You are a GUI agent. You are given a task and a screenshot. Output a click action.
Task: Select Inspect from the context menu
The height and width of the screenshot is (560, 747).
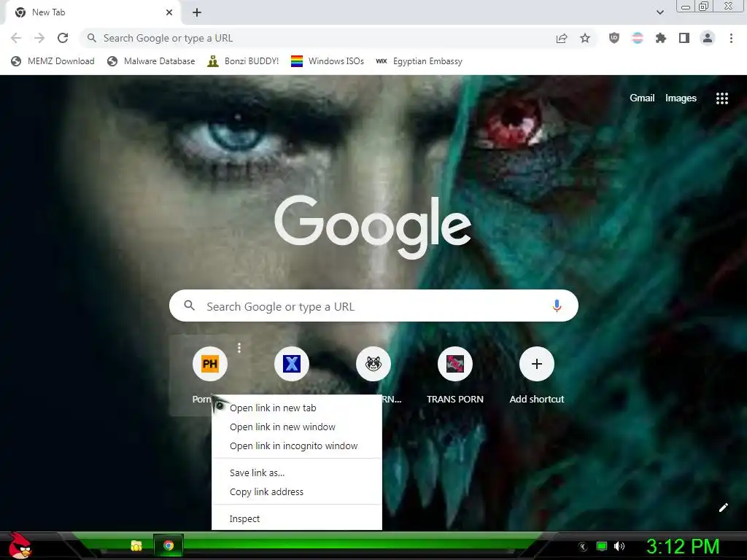pyautogui.click(x=297, y=518)
